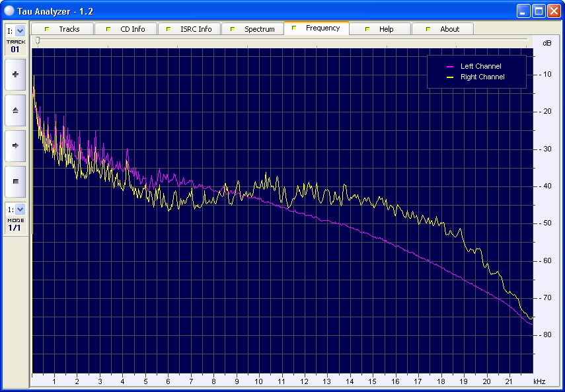
Task: Close the Tau Analyzer window
Action: pos(554,11)
